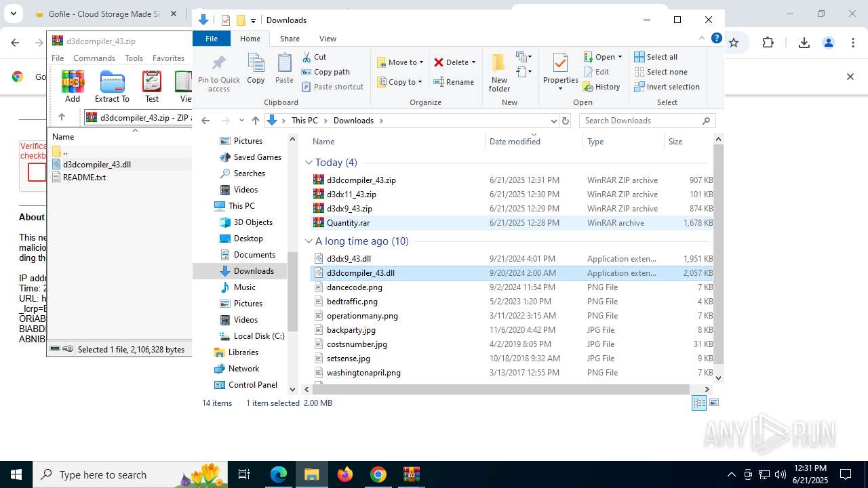This screenshot has width=868, height=488.
Task: Open the File tab in Explorer
Action: coord(212,39)
